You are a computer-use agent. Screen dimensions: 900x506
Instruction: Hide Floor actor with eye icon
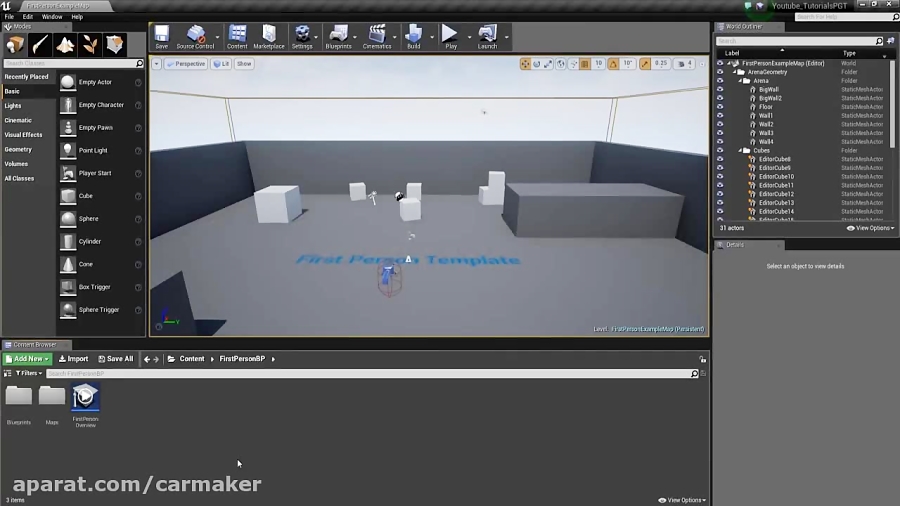coord(720,107)
